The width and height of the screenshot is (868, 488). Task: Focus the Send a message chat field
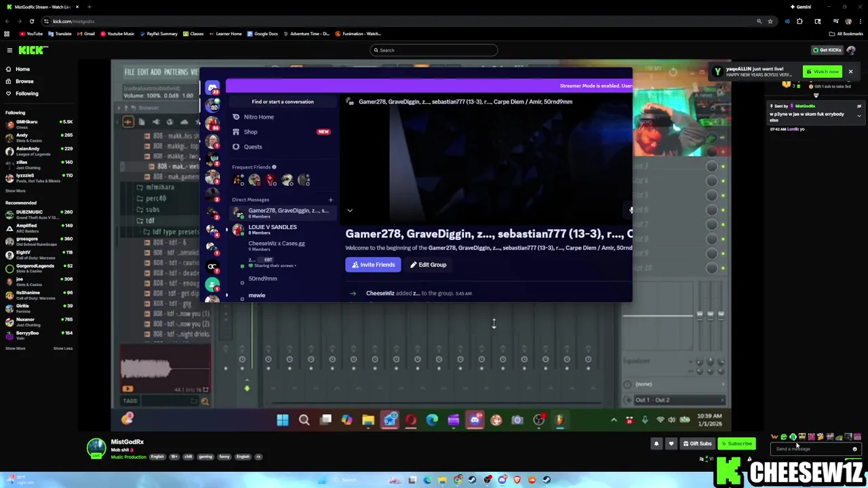810,449
